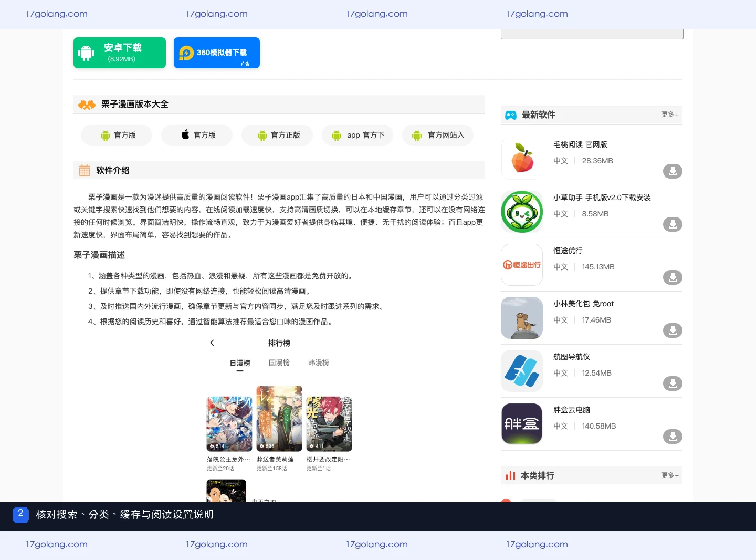Open the 胖盒云电脑 link
The width and height of the screenshot is (756, 560).
click(572, 410)
